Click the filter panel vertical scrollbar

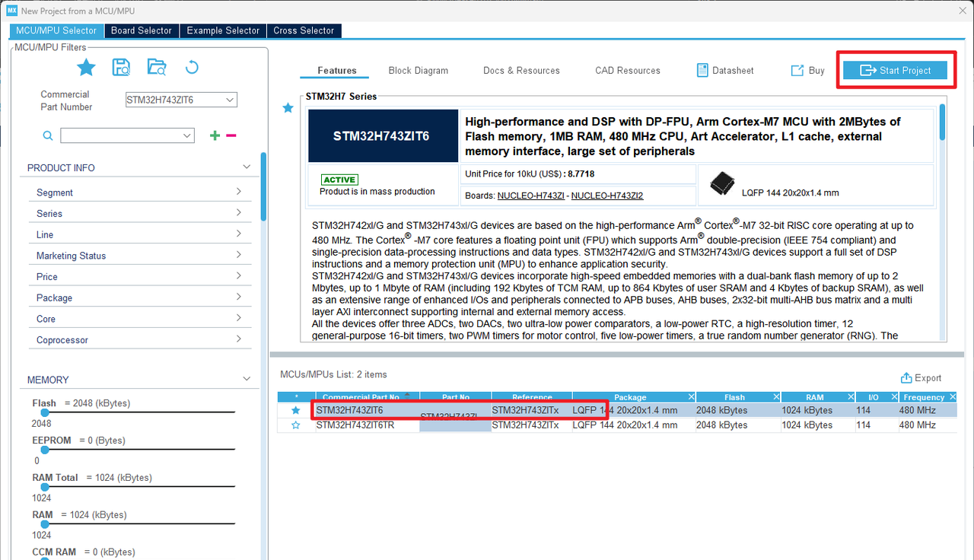tap(263, 186)
